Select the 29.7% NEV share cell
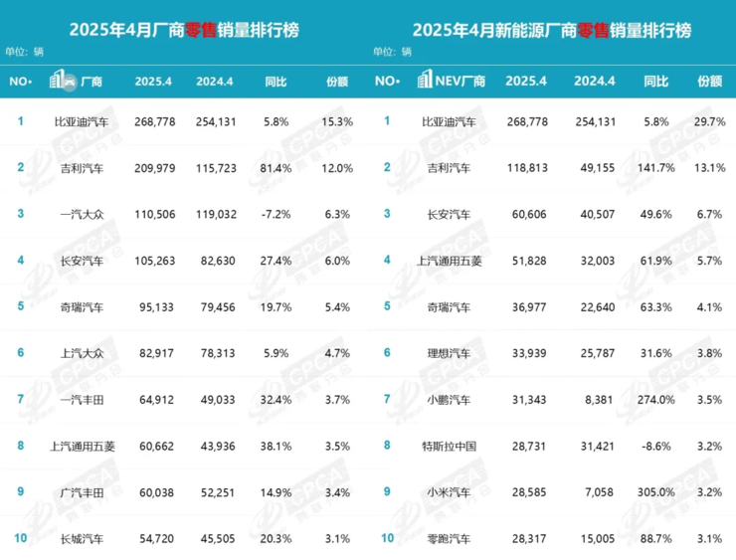 pyautogui.click(x=710, y=122)
